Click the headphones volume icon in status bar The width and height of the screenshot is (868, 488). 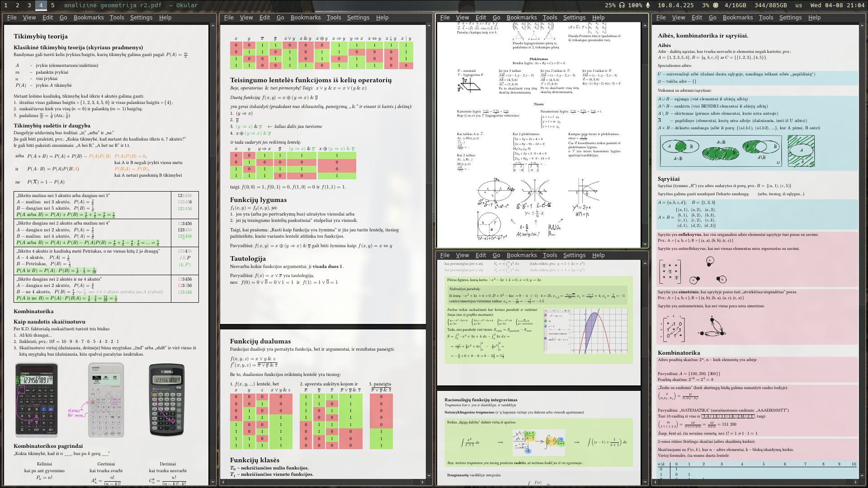[x=622, y=5]
